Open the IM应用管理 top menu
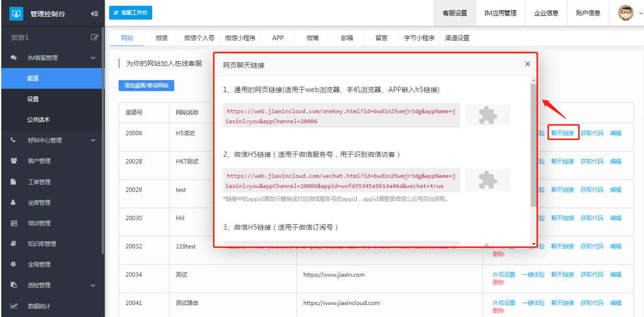 pyautogui.click(x=500, y=13)
